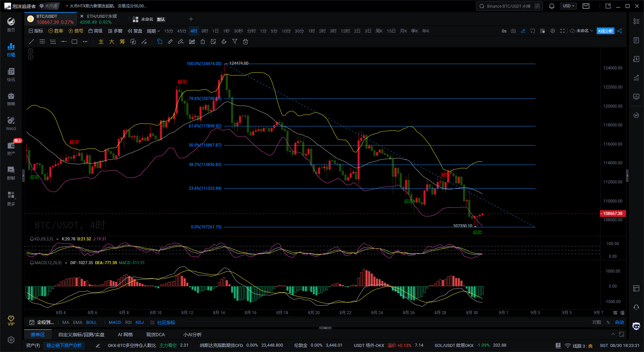Toggle the RSI indicator on
Screen dimensions: 644x352
[x=128, y=322]
